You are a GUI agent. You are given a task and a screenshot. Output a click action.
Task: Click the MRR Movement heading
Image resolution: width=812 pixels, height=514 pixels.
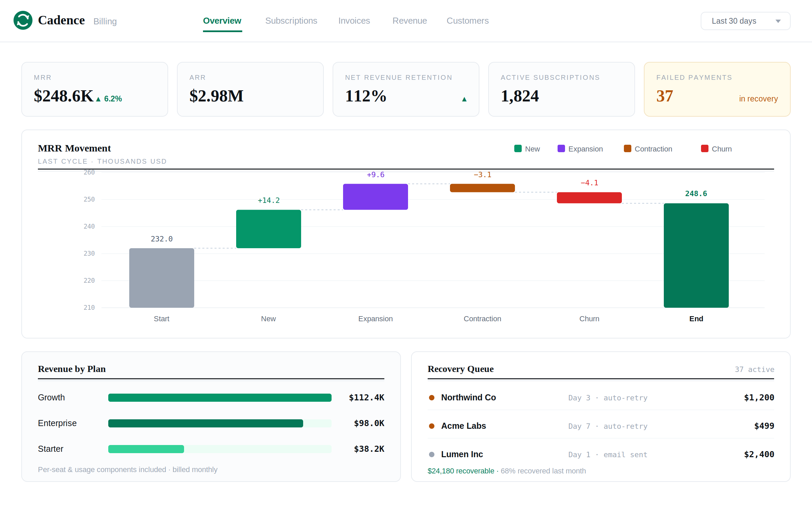coord(74,148)
